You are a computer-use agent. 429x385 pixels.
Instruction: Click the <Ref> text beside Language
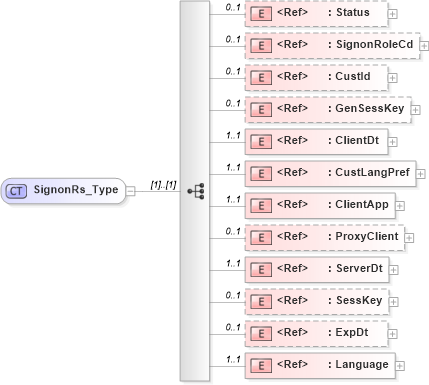(292, 364)
